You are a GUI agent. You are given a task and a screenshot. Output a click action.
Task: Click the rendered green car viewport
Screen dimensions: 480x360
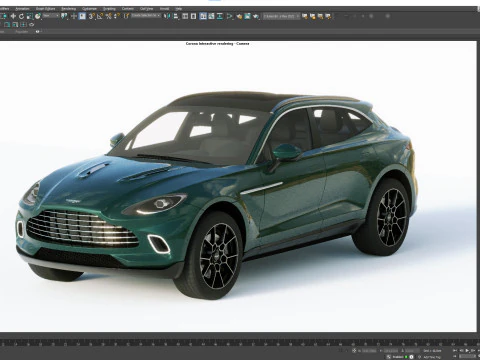(x=238, y=187)
